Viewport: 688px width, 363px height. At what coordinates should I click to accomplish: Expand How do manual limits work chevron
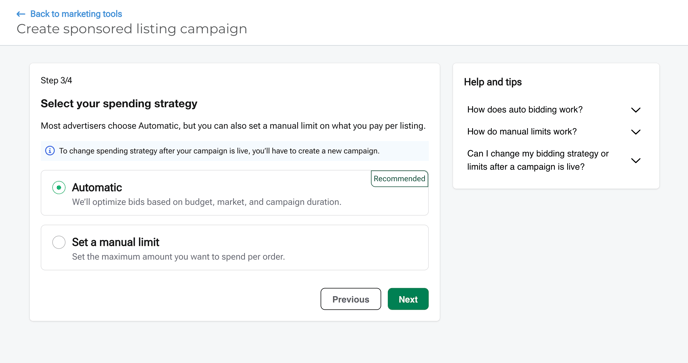coord(635,132)
